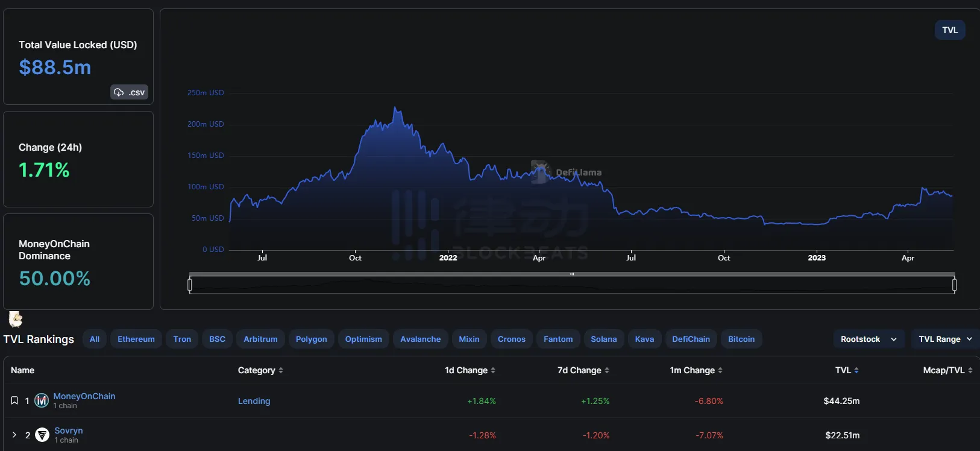Sort by the 7d Change sort arrows
Screen dimensions: 980x451
click(x=607, y=370)
